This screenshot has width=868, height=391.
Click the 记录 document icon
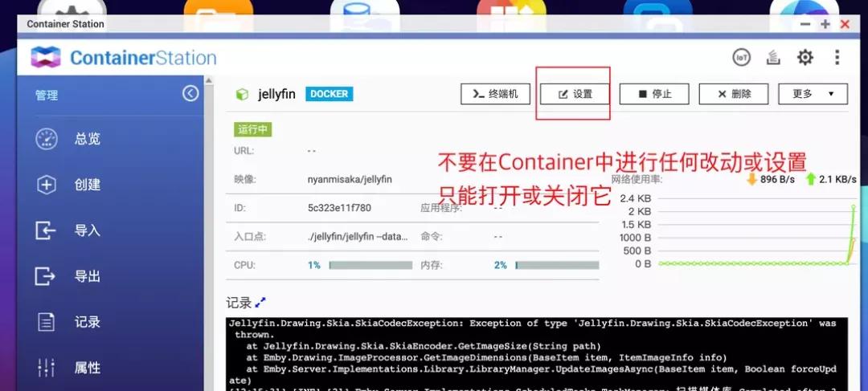[46, 322]
